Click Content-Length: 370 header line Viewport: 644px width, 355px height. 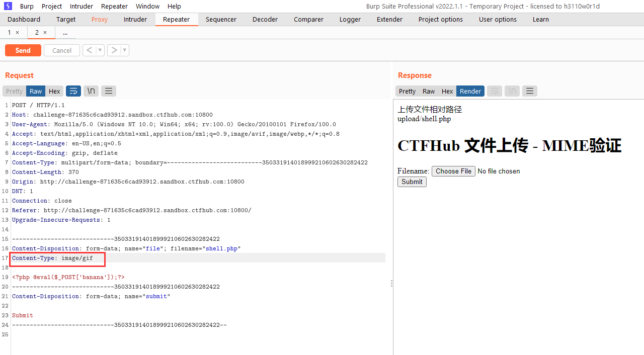click(45, 172)
